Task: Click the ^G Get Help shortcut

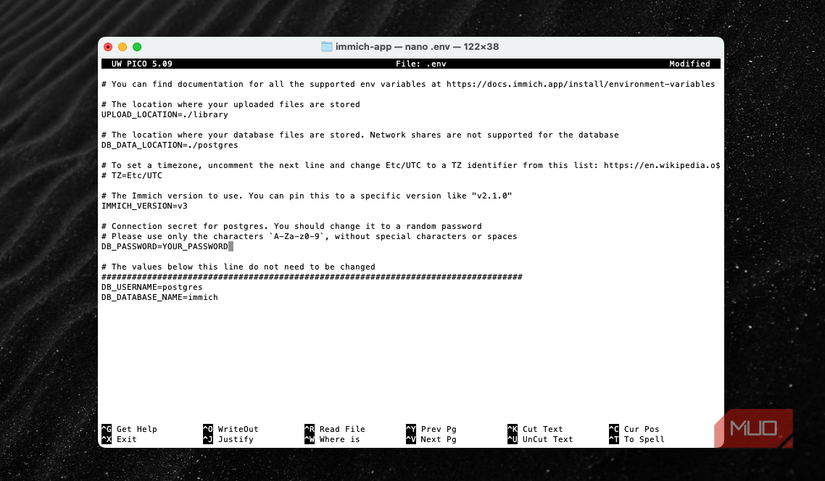Action: [129, 429]
